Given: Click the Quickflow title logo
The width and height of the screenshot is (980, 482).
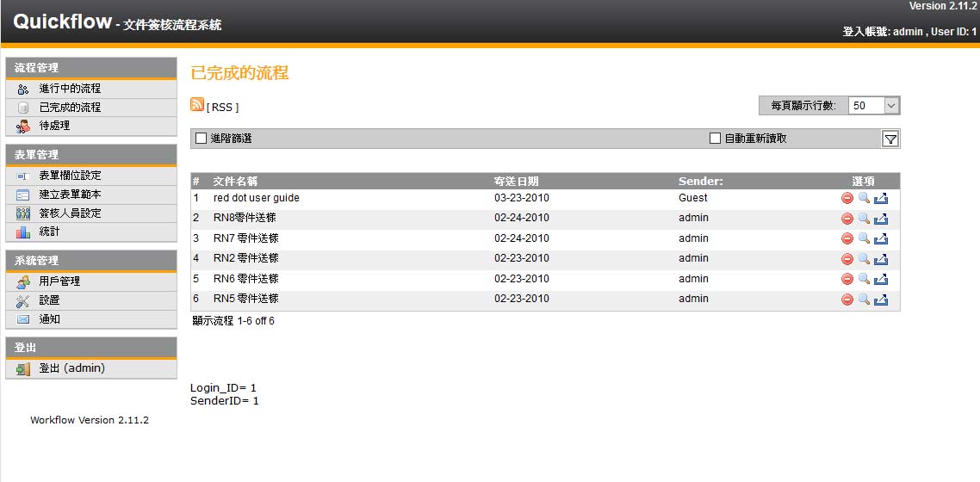Looking at the screenshot, I should coord(62,22).
